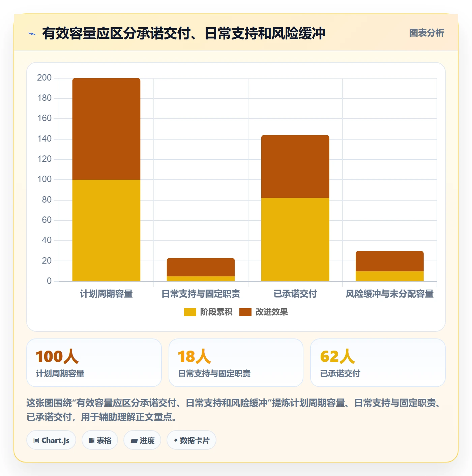Click the square icon in Chart.js chip
Screen dimensions: 472x476
pos(36,441)
